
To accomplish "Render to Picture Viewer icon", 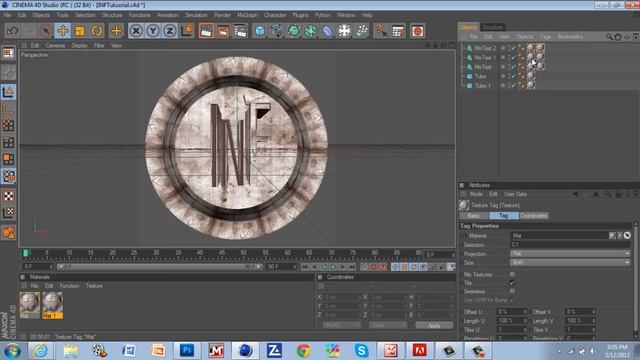I will pos(223,31).
